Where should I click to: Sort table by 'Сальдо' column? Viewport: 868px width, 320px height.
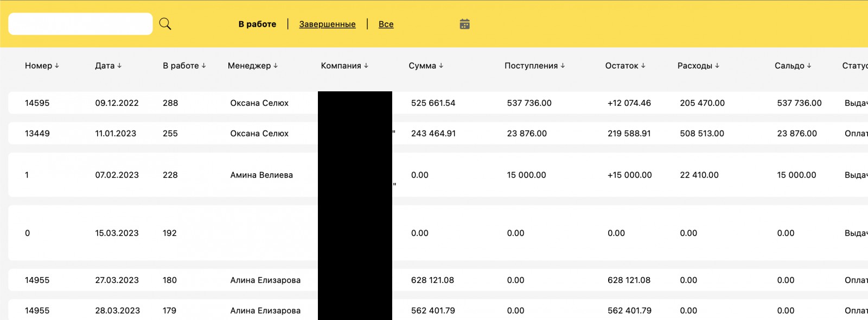[793, 66]
